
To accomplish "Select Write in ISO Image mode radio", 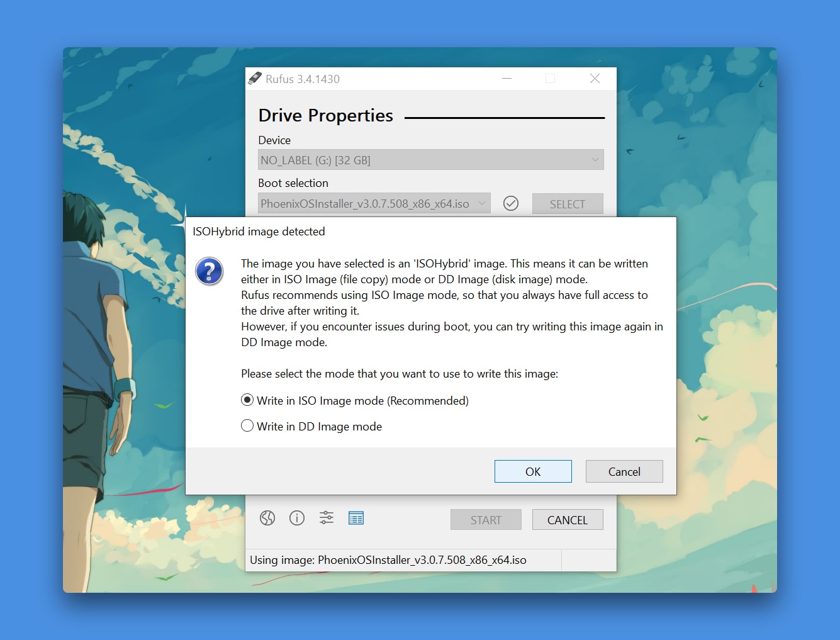I will (x=247, y=400).
